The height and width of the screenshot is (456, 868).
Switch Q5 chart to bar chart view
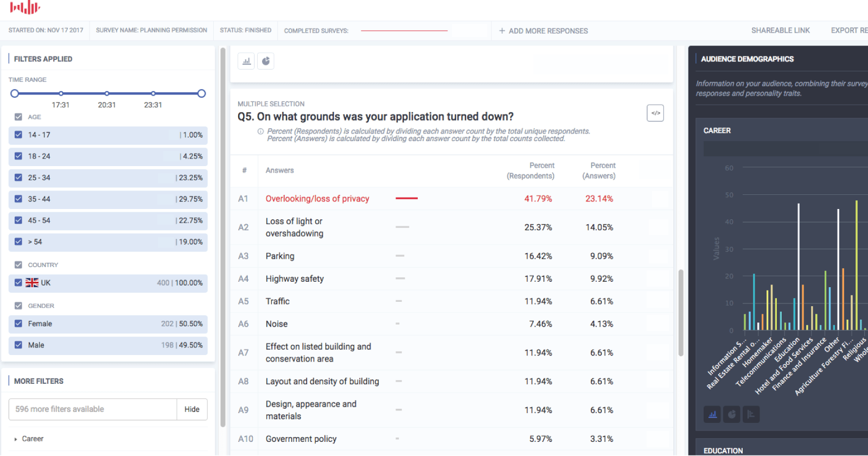pyautogui.click(x=246, y=61)
